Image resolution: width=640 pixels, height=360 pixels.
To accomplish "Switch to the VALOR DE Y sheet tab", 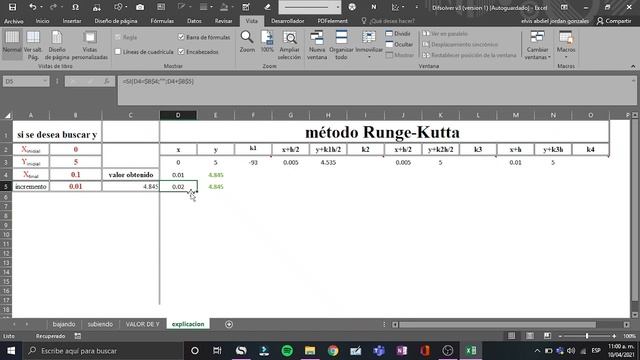I will coord(142,324).
